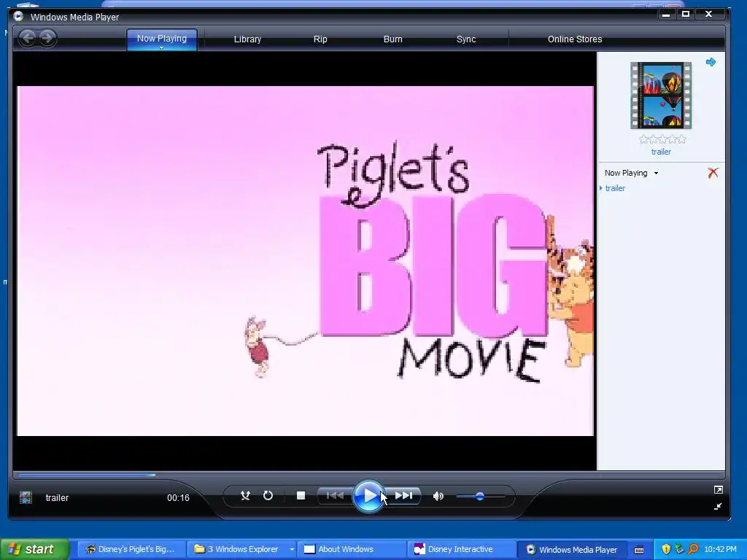Click the media icon beside trailer title
The width and height of the screenshot is (747, 560).
point(26,497)
